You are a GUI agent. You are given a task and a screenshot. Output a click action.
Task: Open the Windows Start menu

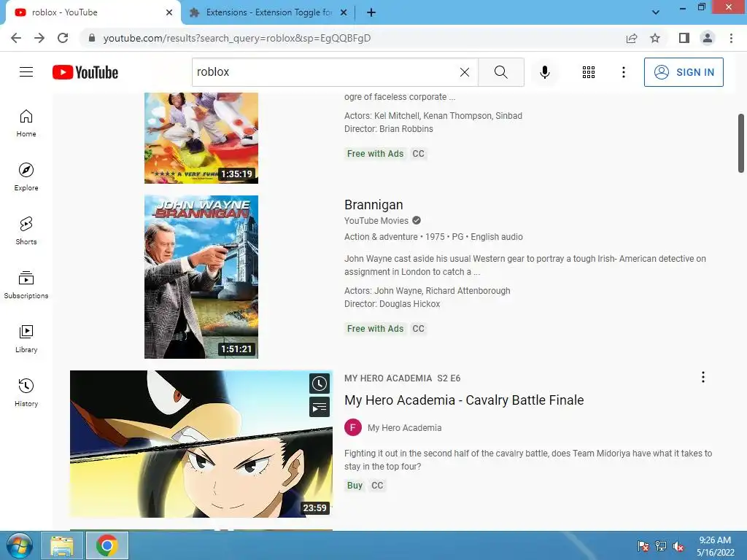[x=19, y=545]
